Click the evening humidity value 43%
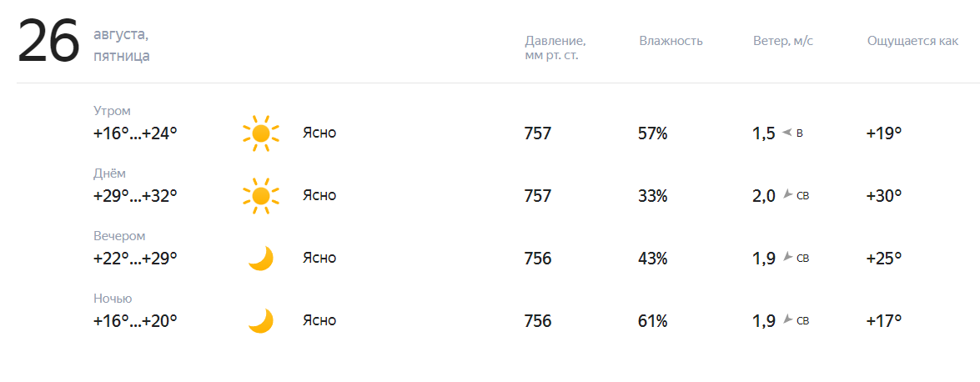Image resolution: width=980 pixels, height=382 pixels. (652, 259)
